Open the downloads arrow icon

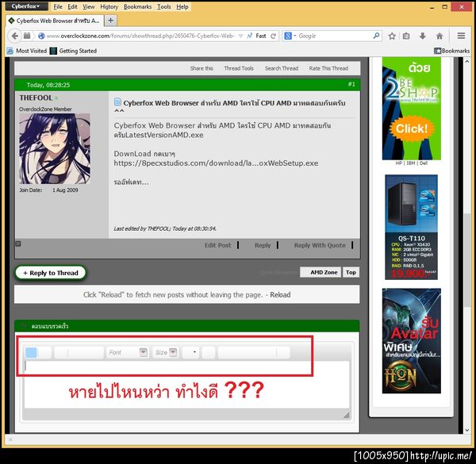click(x=423, y=36)
